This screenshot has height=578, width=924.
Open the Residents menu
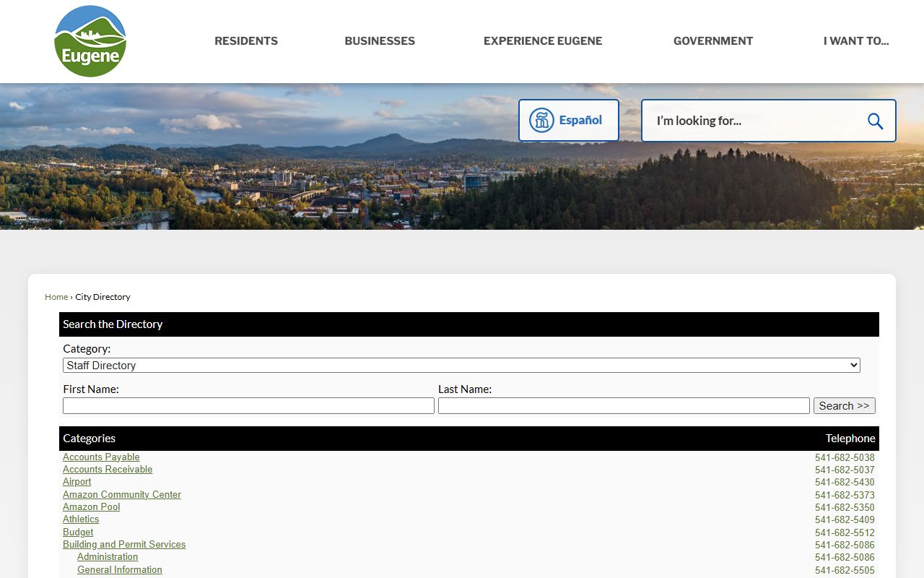[x=246, y=41]
